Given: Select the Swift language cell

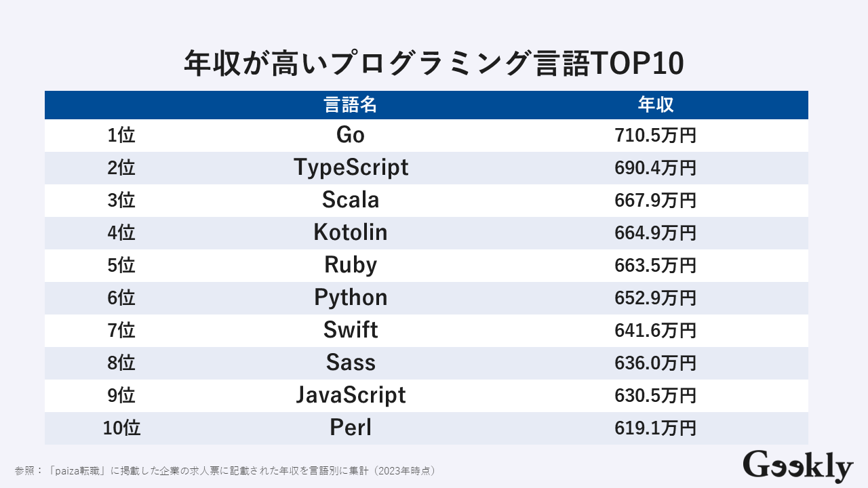Looking at the screenshot, I should pyautogui.click(x=350, y=330).
